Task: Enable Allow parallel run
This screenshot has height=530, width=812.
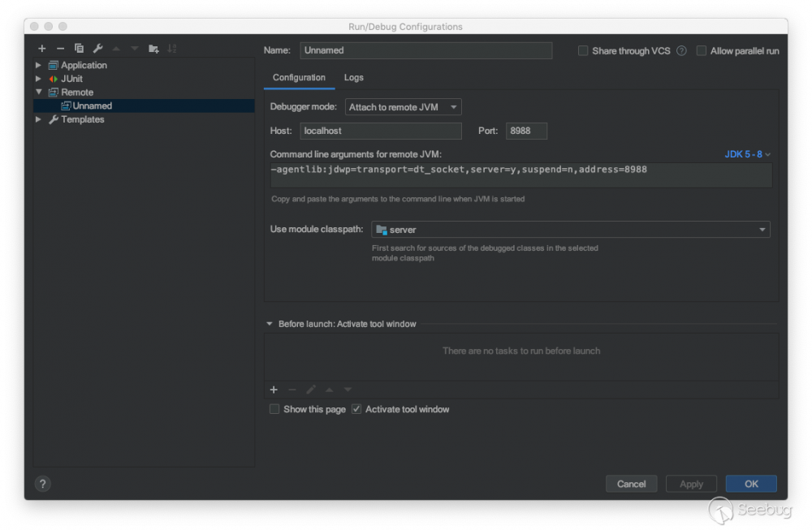Action: pyautogui.click(x=702, y=50)
